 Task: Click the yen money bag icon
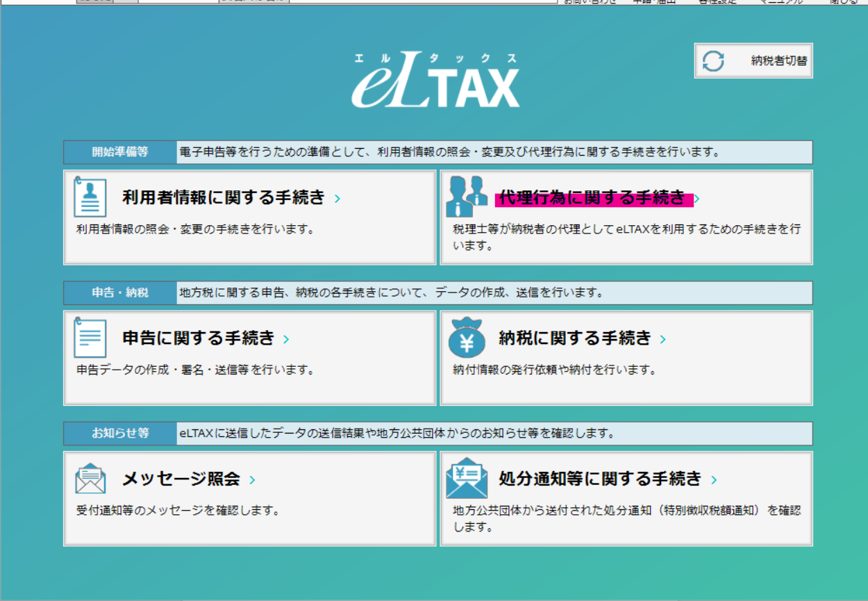[x=467, y=338]
